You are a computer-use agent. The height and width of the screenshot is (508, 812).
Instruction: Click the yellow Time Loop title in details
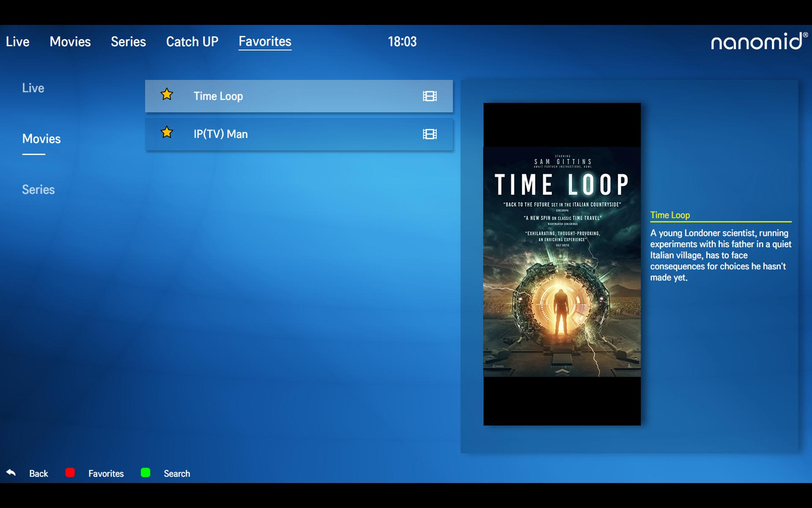click(670, 215)
